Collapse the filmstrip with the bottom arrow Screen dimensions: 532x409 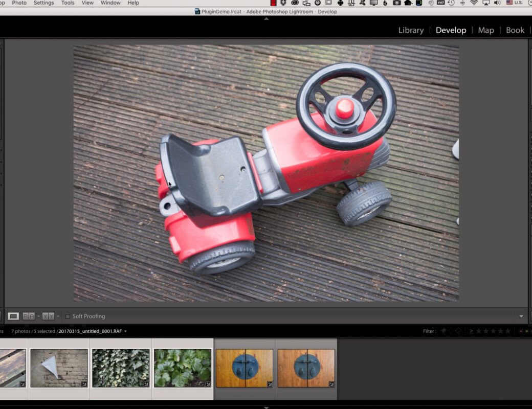point(266,407)
